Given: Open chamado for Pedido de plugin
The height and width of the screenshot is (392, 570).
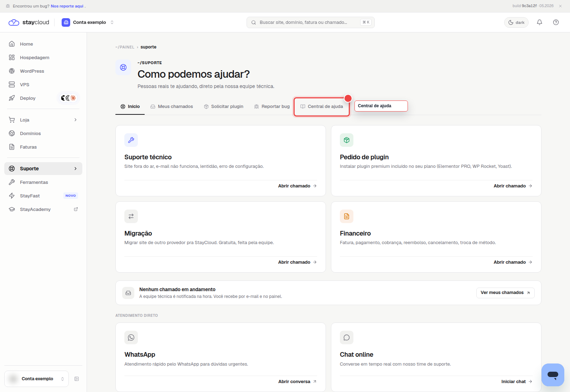Looking at the screenshot, I should [513, 186].
